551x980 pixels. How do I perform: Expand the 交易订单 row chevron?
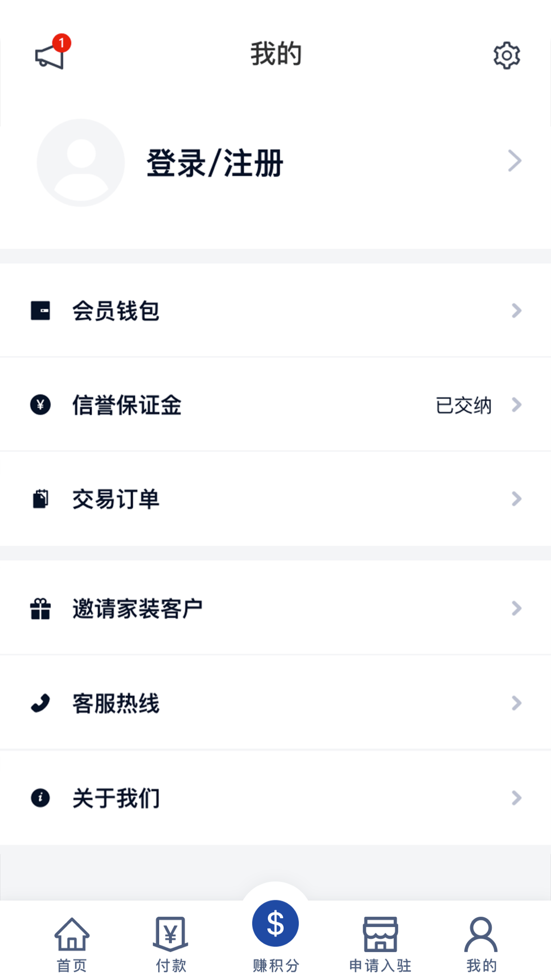[516, 499]
